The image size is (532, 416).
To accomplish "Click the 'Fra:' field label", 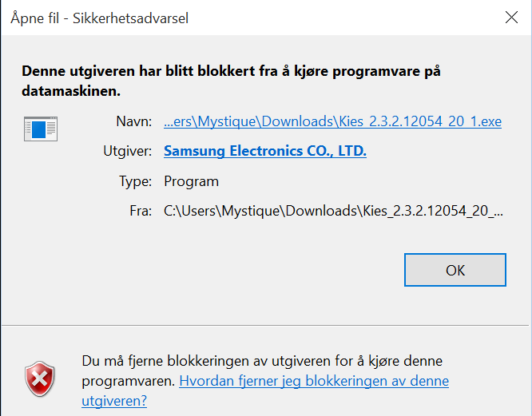I will click(141, 211).
